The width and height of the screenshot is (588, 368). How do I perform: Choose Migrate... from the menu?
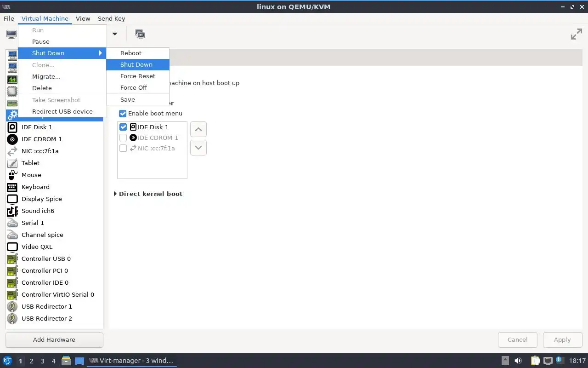tap(62, 76)
